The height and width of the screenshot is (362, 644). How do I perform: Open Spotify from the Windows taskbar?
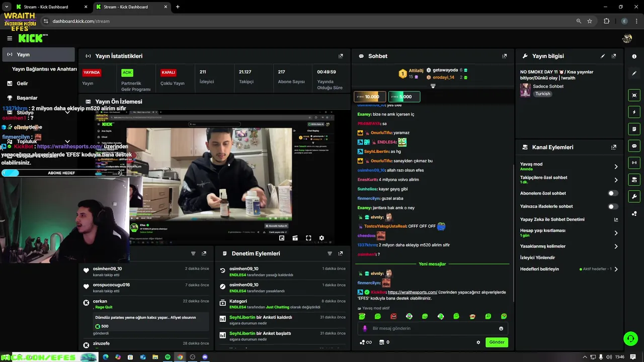click(x=168, y=357)
